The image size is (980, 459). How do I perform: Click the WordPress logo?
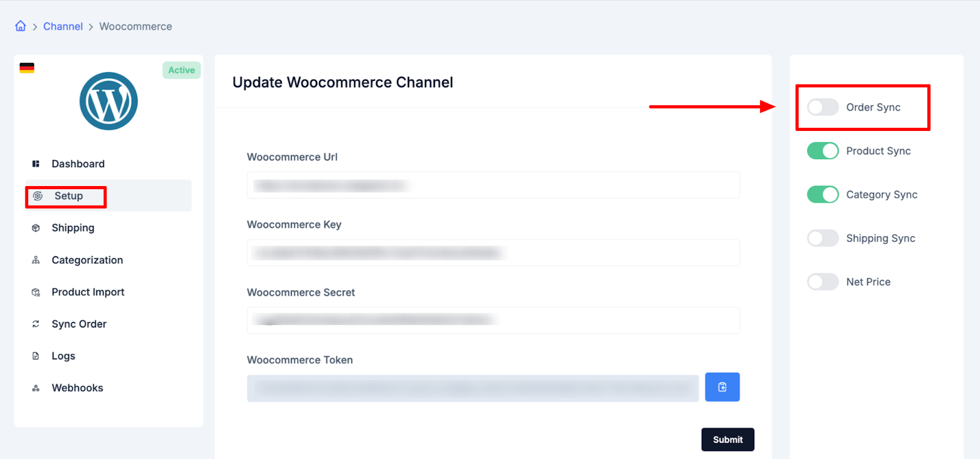coord(108,101)
